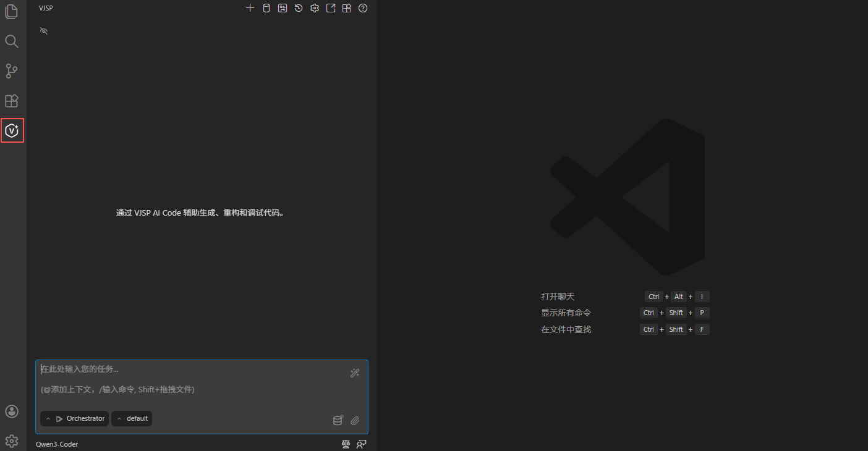
Task: Click the cylinder database icon in VJSP toolbar
Action: pyautogui.click(x=266, y=8)
